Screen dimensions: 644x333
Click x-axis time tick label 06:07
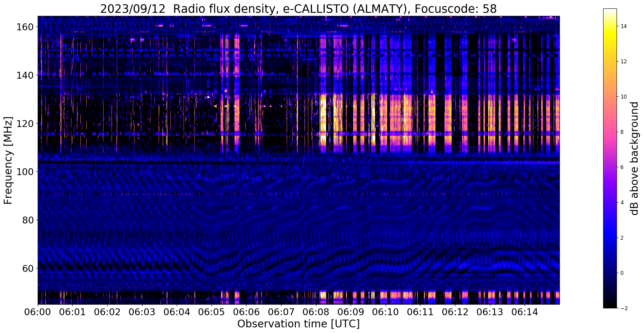tap(281, 312)
